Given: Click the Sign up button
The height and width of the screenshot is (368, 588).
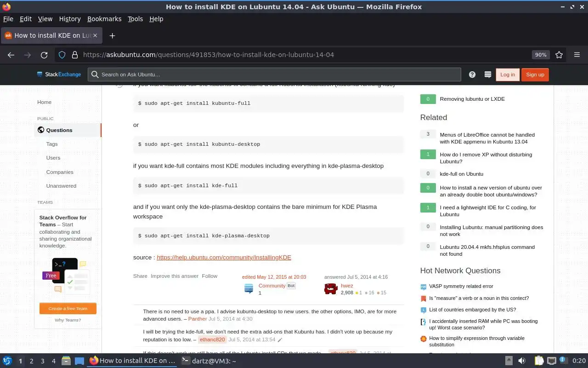Looking at the screenshot, I should pyautogui.click(x=535, y=75).
